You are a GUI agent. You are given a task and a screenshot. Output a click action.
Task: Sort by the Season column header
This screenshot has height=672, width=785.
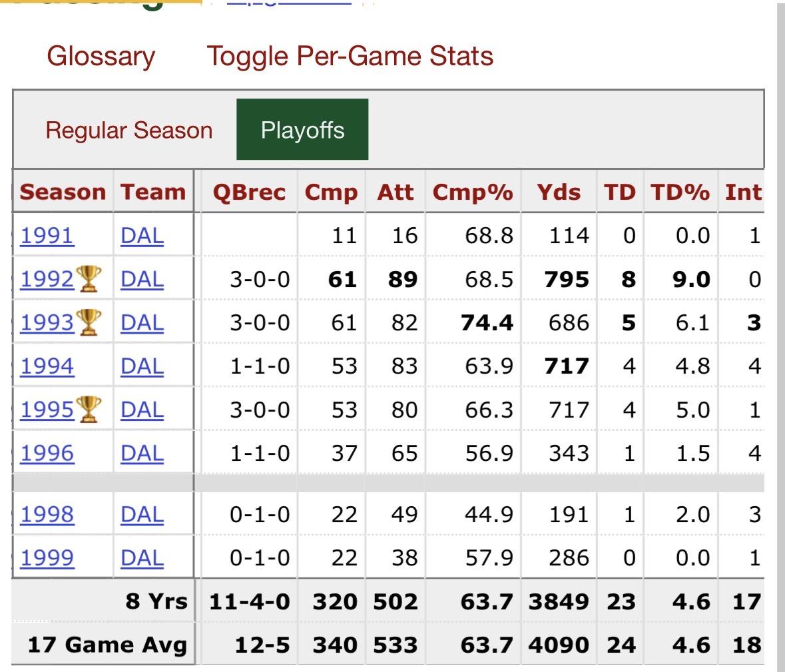click(x=63, y=192)
